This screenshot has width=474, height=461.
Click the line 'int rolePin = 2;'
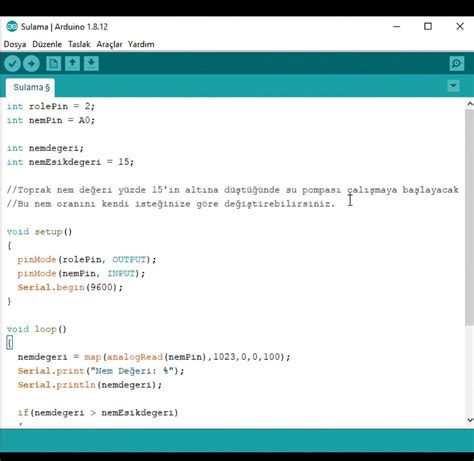(x=51, y=106)
